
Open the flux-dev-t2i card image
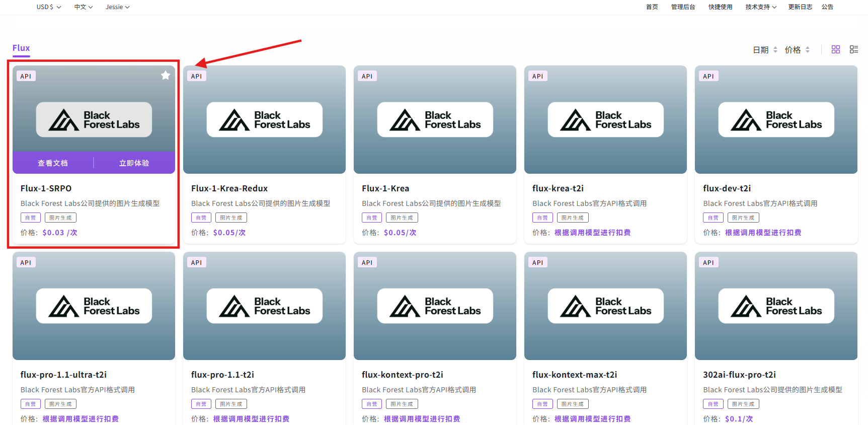(x=776, y=120)
